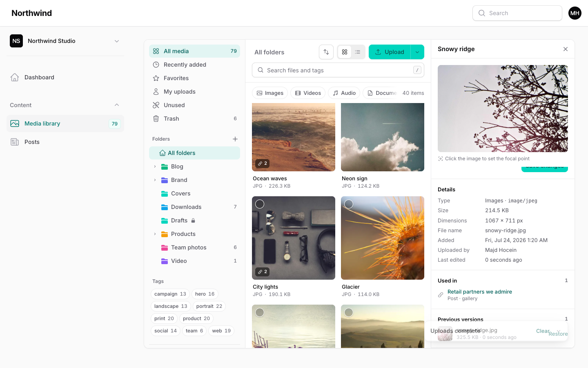
Task: Click Search files and tags field
Action: click(338, 70)
